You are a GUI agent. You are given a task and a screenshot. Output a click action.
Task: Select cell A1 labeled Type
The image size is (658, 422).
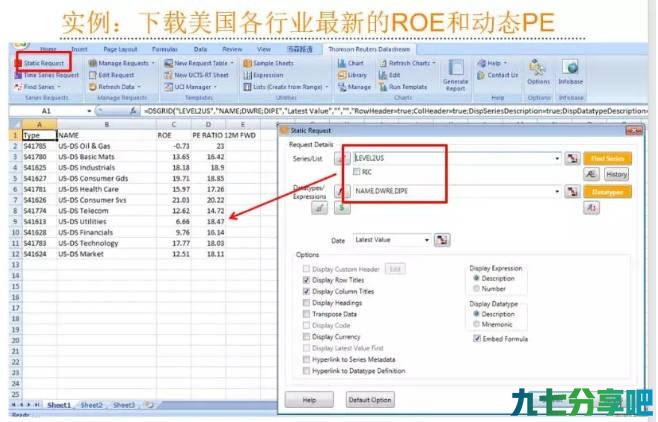pyautogui.click(x=39, y=135)
